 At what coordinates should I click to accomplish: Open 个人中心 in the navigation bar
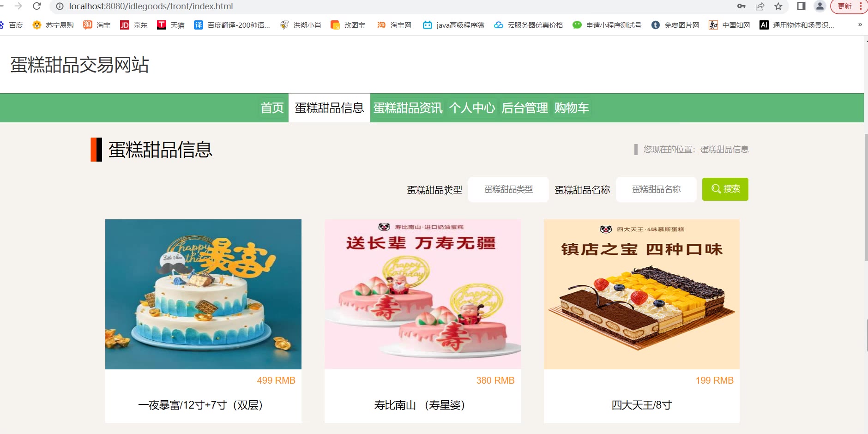click(472, 108)
